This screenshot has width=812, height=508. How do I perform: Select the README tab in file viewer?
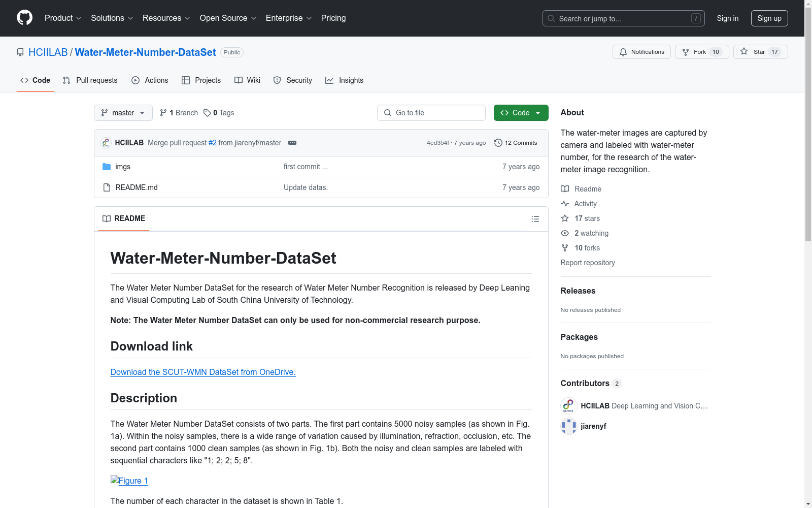(124, 218)
